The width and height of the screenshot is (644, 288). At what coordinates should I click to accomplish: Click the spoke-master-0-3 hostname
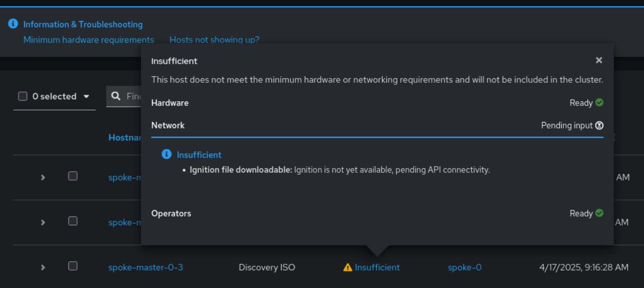(145, 267)
